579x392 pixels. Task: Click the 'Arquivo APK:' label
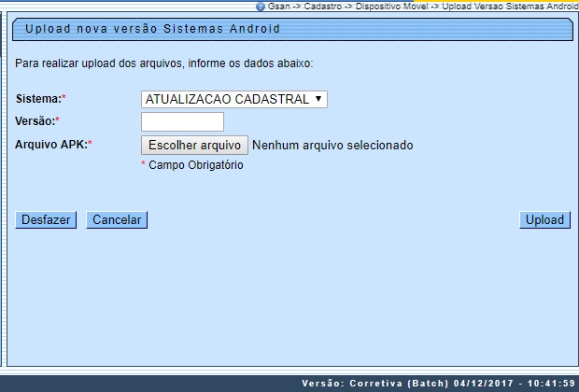51,145
